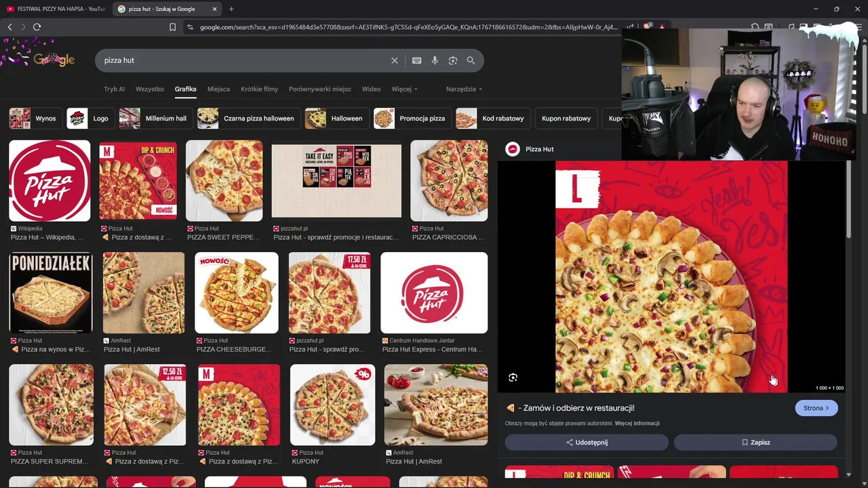Switch to Krótkie filmy tab
Image resolution: width=868 pixels, height=488 pixels.
tap(259, 89)
